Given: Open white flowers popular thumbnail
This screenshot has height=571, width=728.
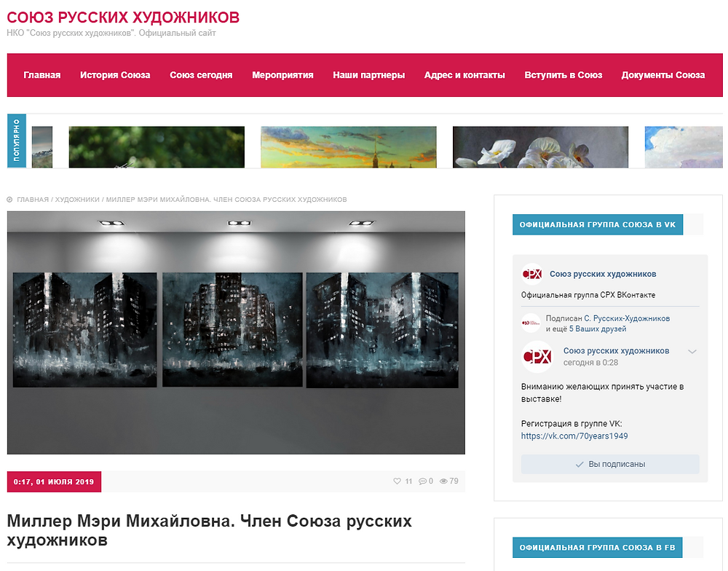Looking at the screenshot, I should point(540,147).
